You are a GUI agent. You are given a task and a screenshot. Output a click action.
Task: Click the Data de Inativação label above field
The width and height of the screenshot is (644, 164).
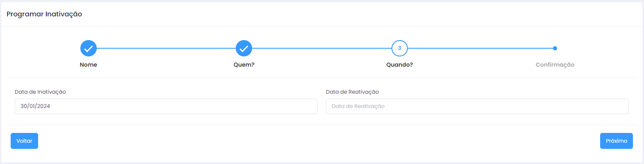point(40,92)
